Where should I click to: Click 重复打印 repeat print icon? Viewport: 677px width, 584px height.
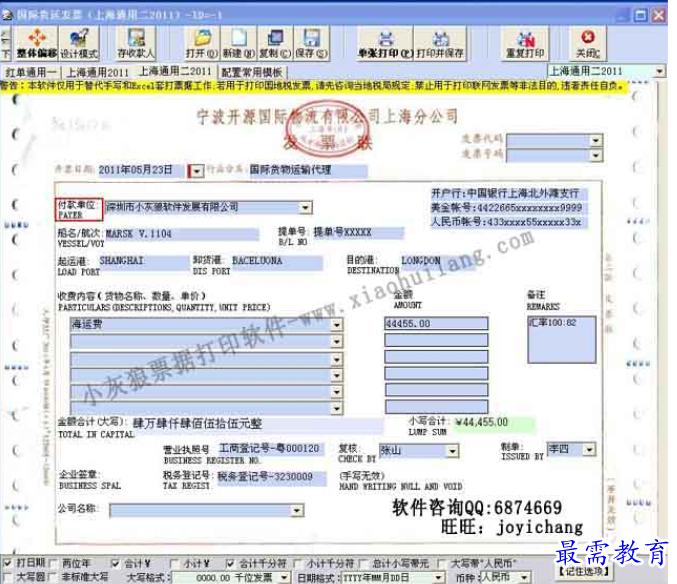click(525, 43)
